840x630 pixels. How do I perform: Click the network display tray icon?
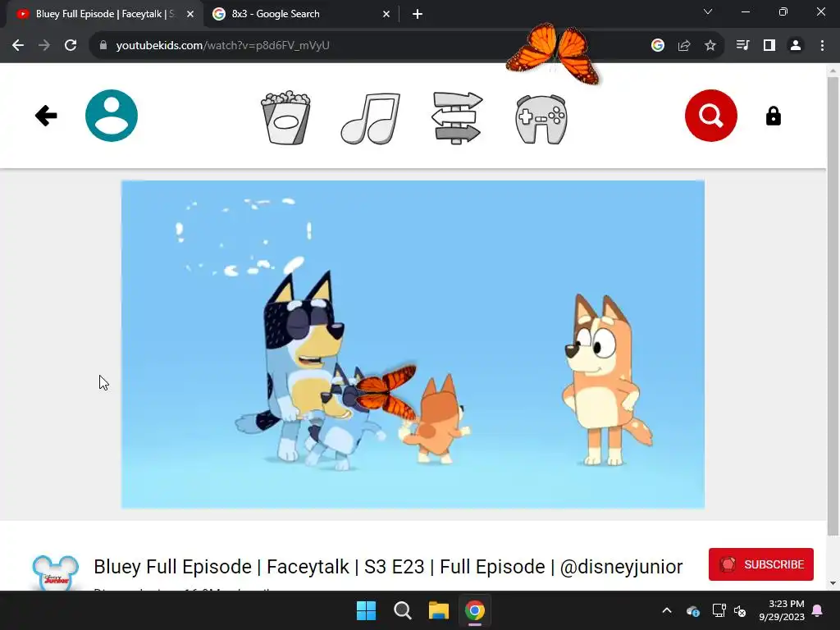719,610
